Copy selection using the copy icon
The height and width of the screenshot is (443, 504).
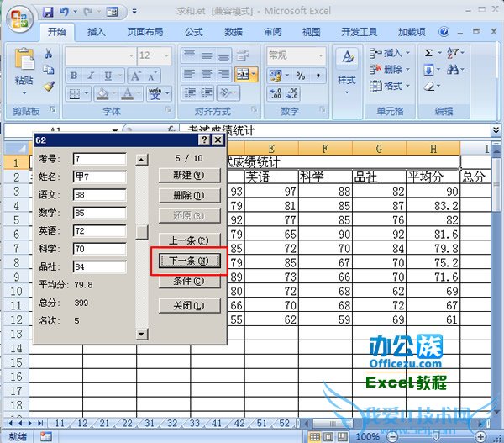point(49,69)
